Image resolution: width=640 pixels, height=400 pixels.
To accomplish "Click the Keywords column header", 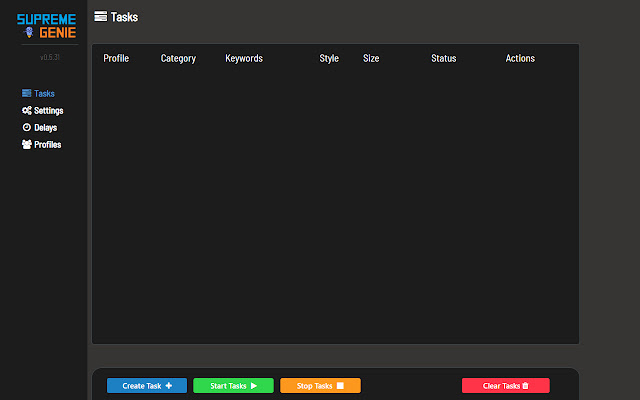I will point(244,59).
